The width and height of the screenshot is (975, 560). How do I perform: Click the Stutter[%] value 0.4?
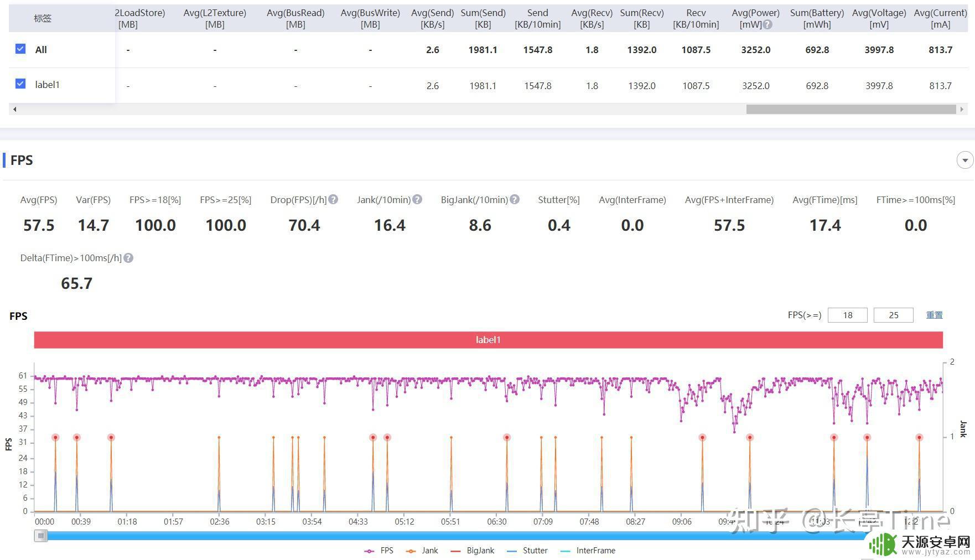559,225
